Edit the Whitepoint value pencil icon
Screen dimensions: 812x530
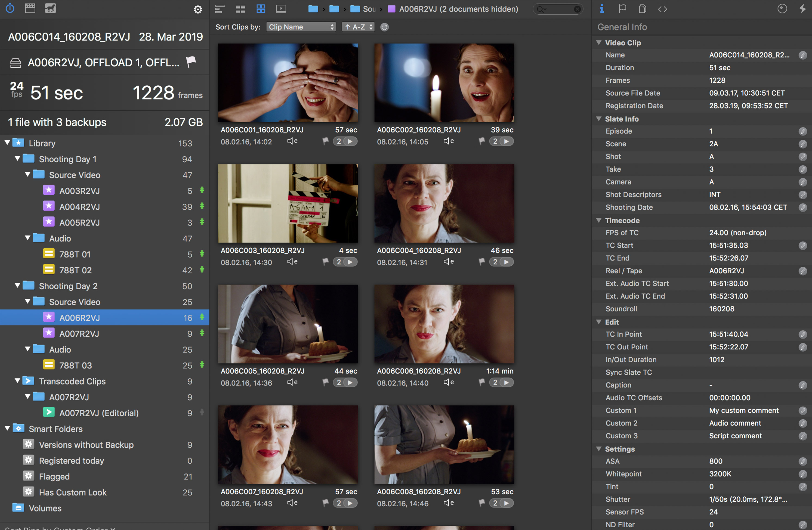tap(803, 474)
